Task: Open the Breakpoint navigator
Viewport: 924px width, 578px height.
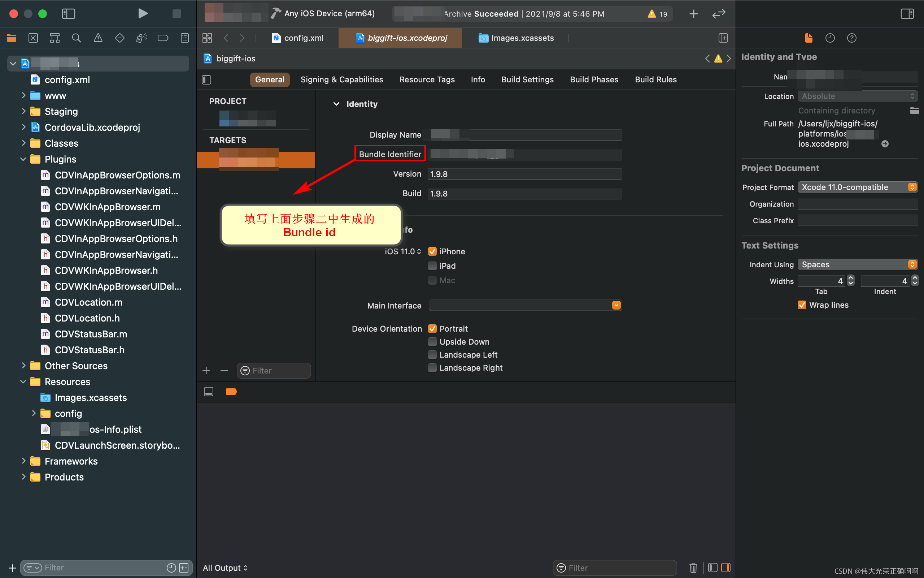Action: pos(163,38)
